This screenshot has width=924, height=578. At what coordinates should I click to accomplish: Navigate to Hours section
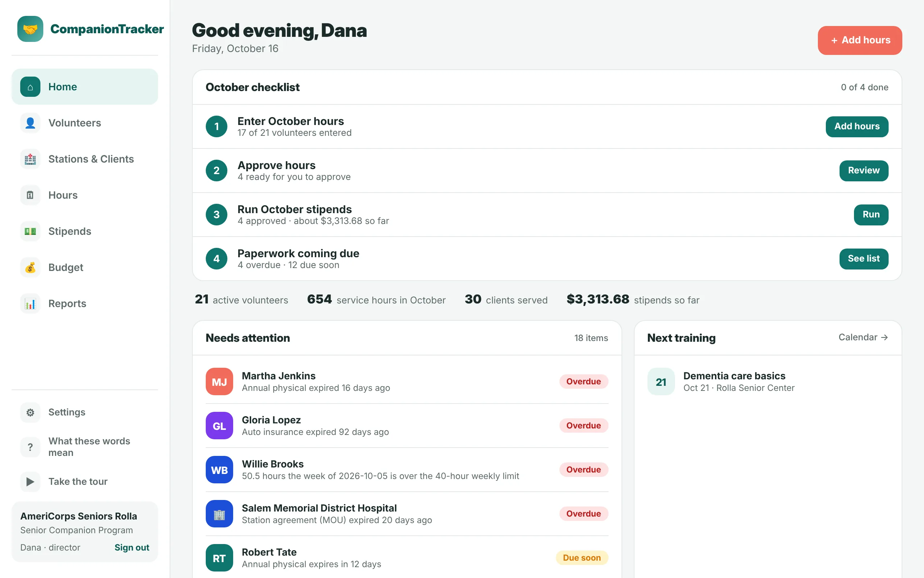(x=85, y=195)
